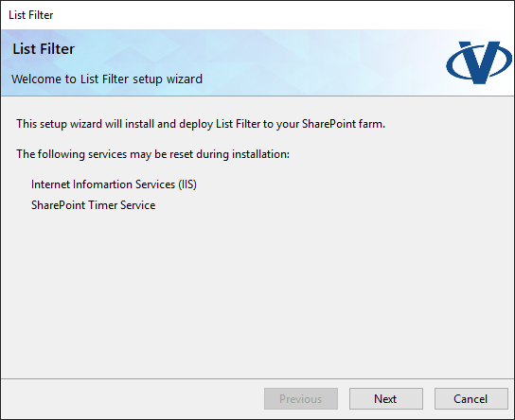The height and width of the screenshot is (420, 515).
Task: Click the empty footer area left of Previous
Action: point(132,398)
